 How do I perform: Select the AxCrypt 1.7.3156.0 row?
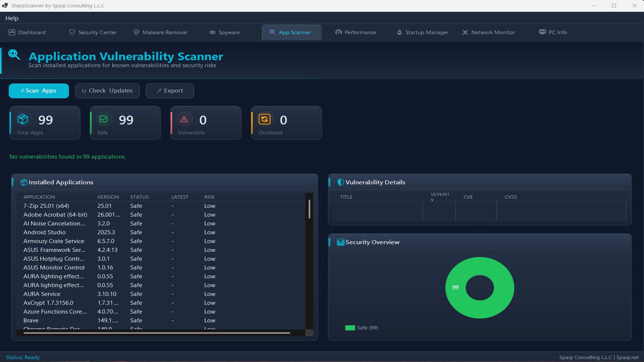pyautogui.click(x=161, y=303)
